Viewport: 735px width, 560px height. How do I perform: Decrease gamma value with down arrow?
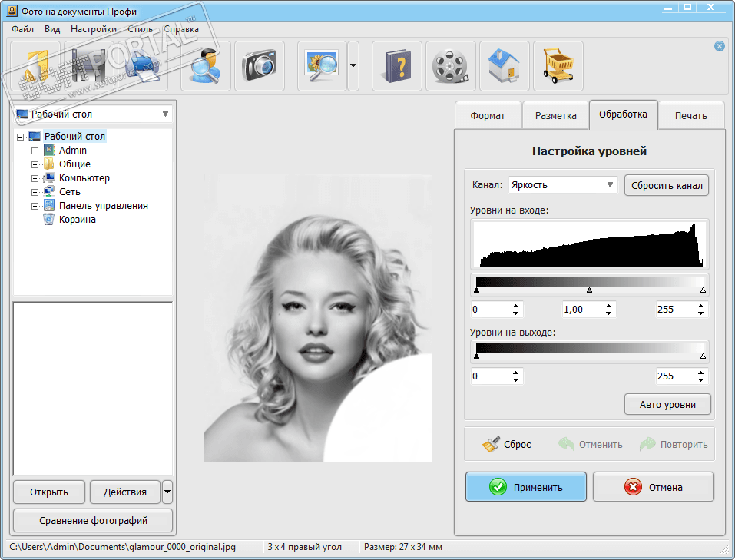click(608, 313)
